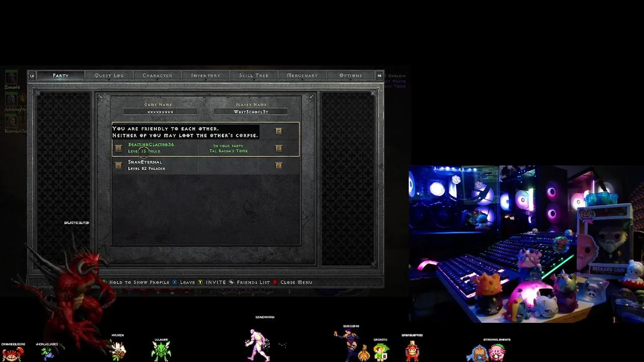The height and width of the screenshot is (362, 644).
Task: Select player name BeamierClamp636
Action: pyautogui.click(x=151, y=145)
